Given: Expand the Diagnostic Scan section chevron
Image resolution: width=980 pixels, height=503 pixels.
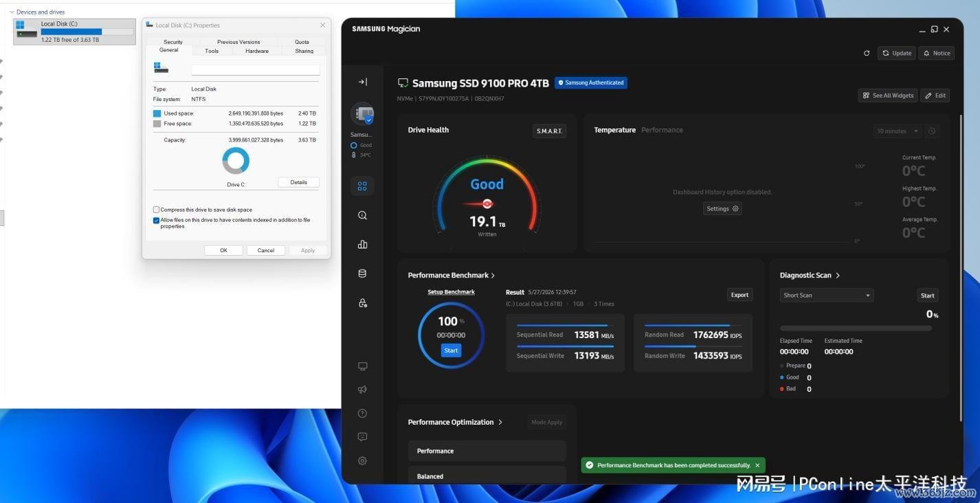Looking at the screenshot, I should (837, 276).
